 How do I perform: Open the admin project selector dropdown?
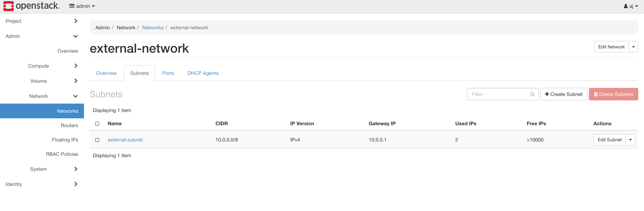click(x=82, y=6)
